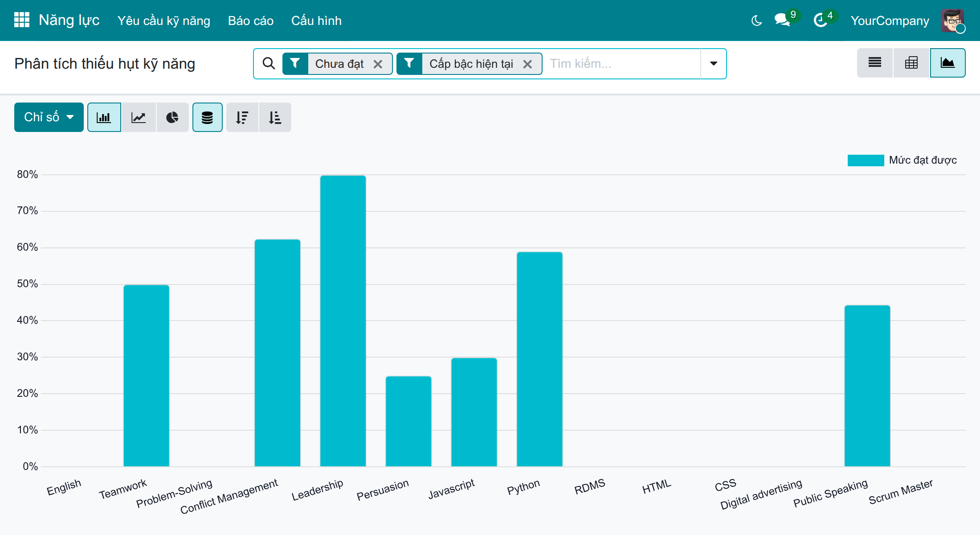
Task: Sort bars in ascending order
Action: tap(275, 117)
